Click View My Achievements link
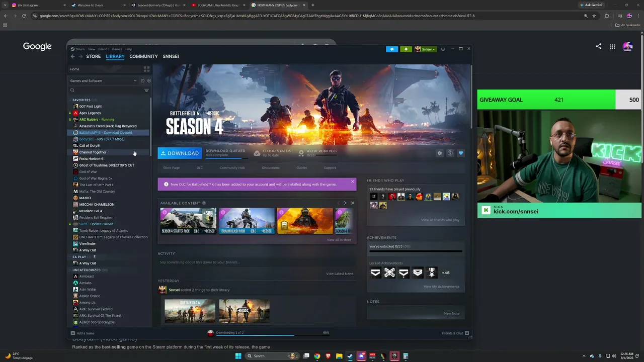644x362 pixels. pos(441,287)
